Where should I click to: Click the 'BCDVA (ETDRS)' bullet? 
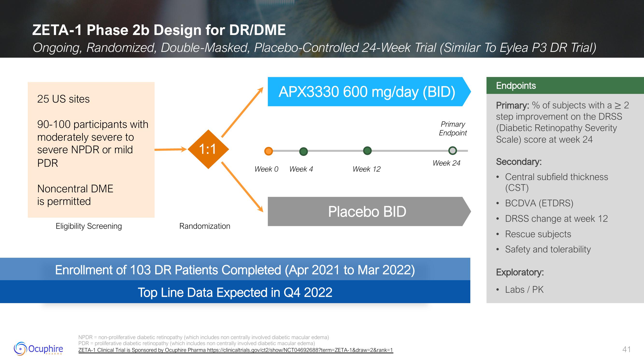coord(539,203)
